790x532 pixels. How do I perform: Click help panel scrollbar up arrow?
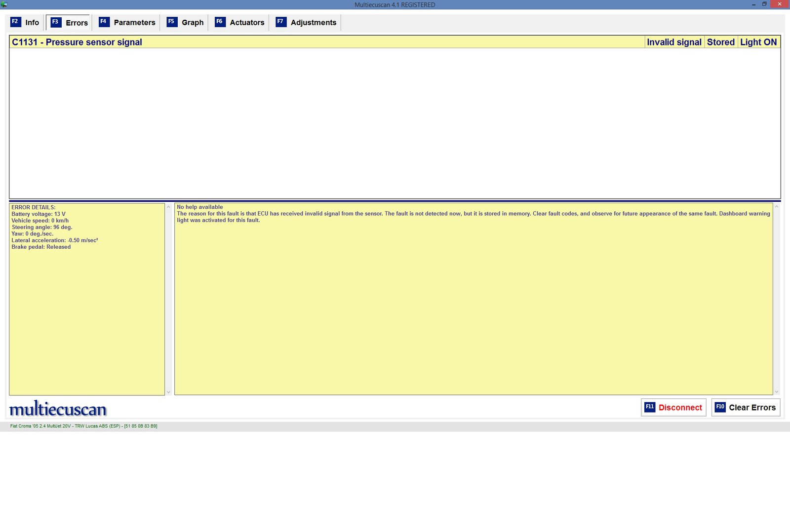777,207
